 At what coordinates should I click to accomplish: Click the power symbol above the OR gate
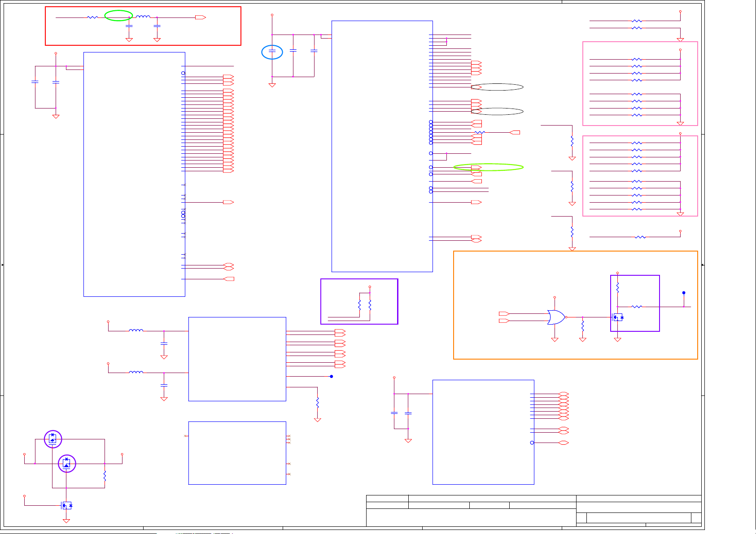(555, 297)
